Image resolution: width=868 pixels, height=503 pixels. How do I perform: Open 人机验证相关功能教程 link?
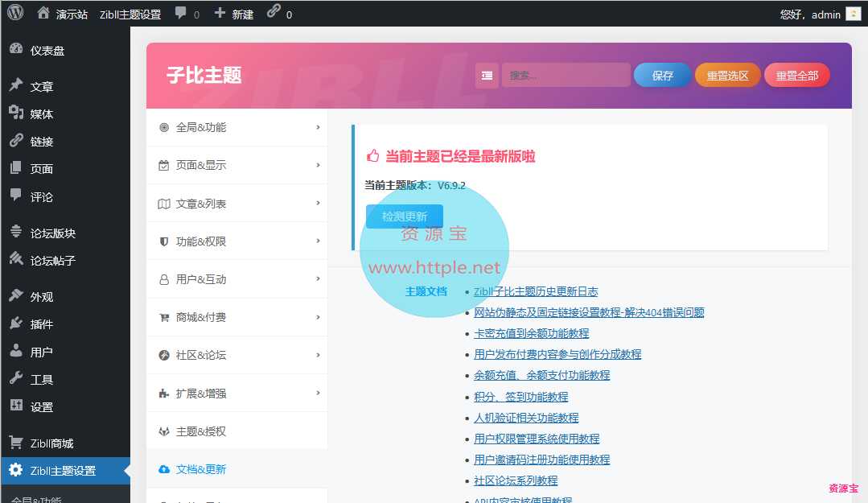526,418
